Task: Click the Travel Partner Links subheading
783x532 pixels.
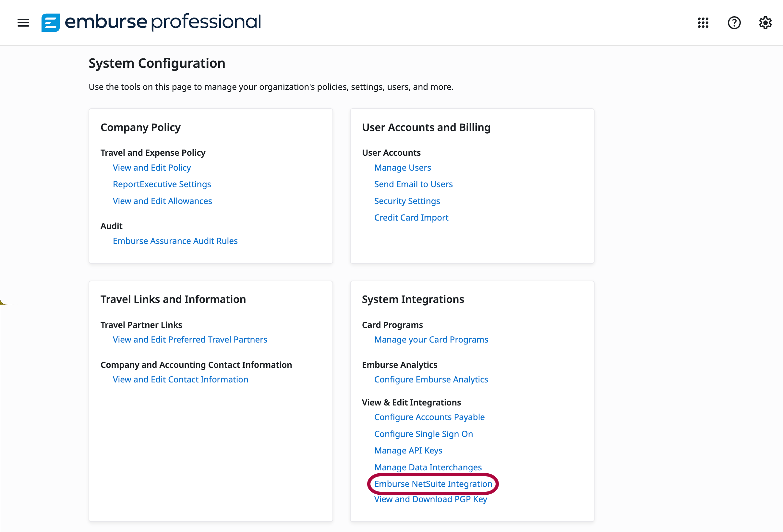Action: [141, 324]
